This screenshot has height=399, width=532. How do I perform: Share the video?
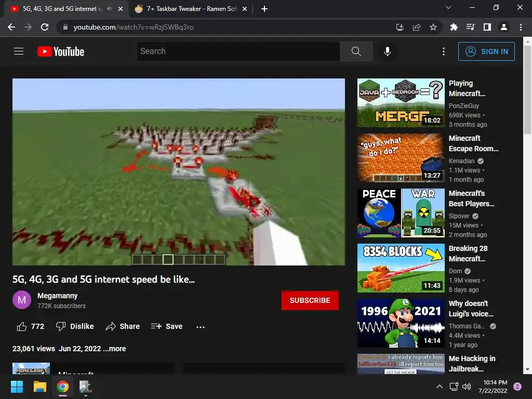click(x=123, y=326)
